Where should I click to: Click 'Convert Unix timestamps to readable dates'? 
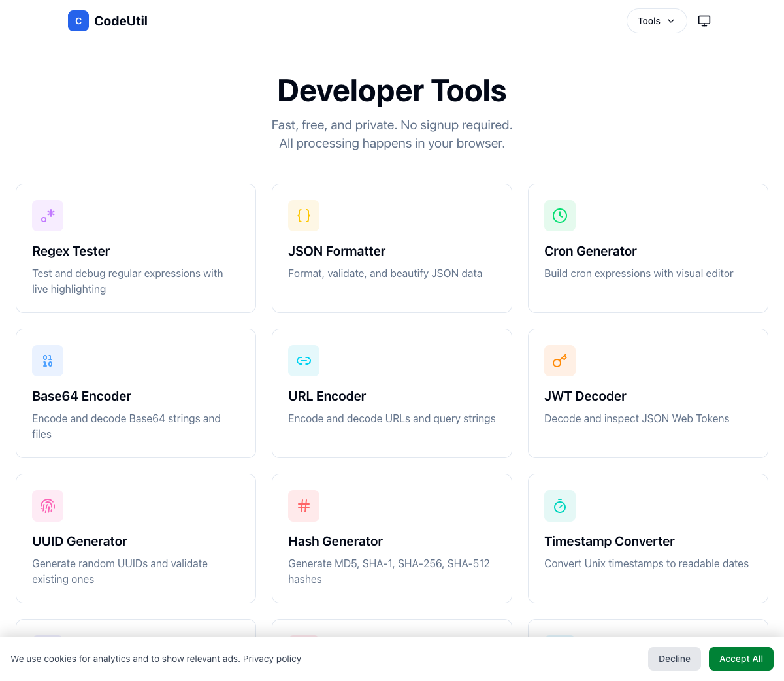coord(646,563)
